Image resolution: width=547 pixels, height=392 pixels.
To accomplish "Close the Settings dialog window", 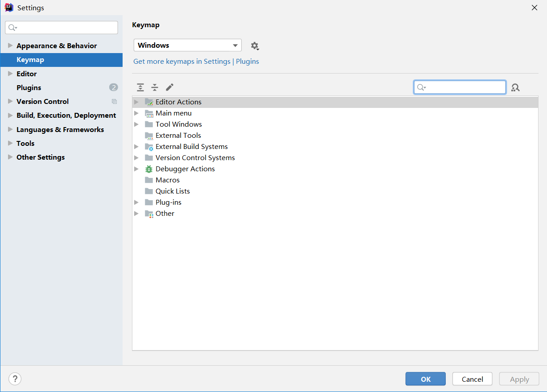I will click(535, 8).
